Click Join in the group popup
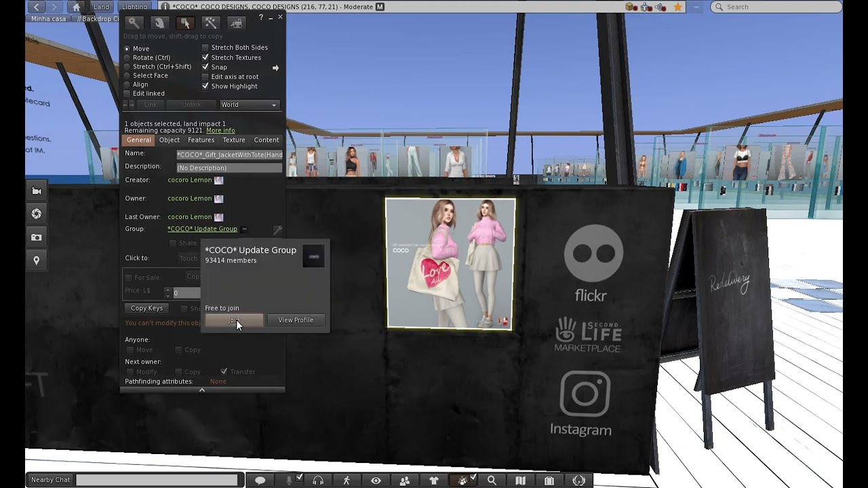This screenshot has height=488, width=868. [x=234, y=320]
